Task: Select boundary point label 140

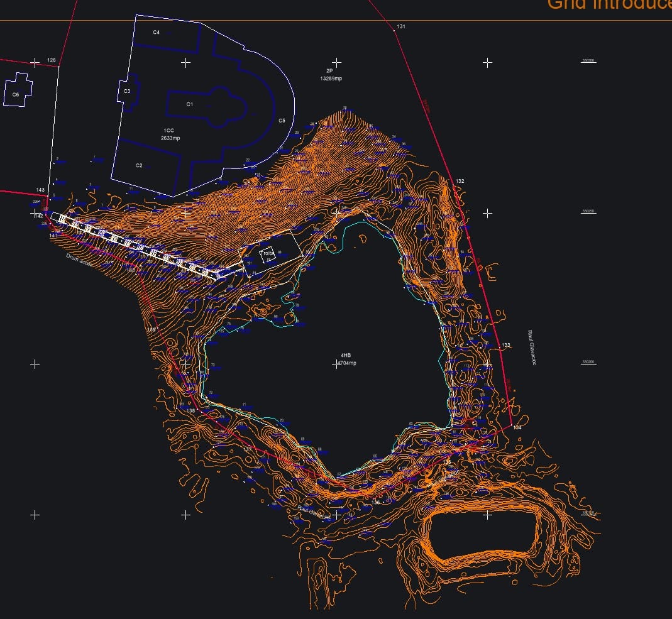Action: [x=131, y=270]
